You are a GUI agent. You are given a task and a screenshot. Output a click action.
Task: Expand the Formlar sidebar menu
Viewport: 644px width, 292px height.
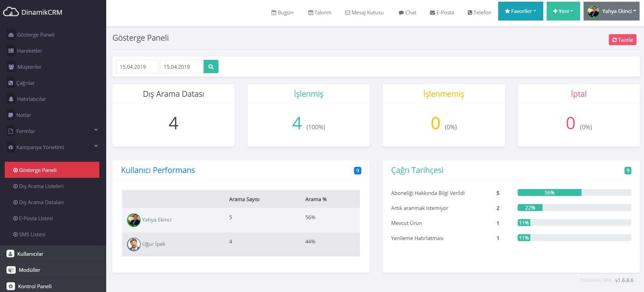click(96, 130)
